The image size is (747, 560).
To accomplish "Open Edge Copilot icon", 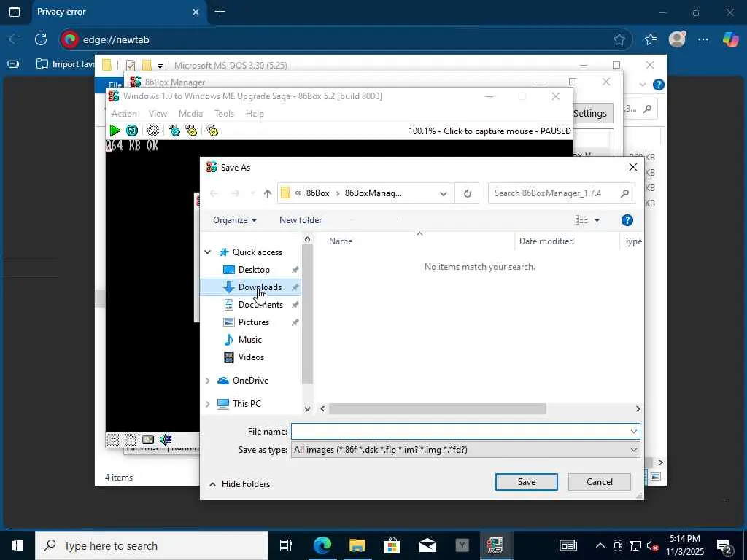I will [x=730, y=39].
